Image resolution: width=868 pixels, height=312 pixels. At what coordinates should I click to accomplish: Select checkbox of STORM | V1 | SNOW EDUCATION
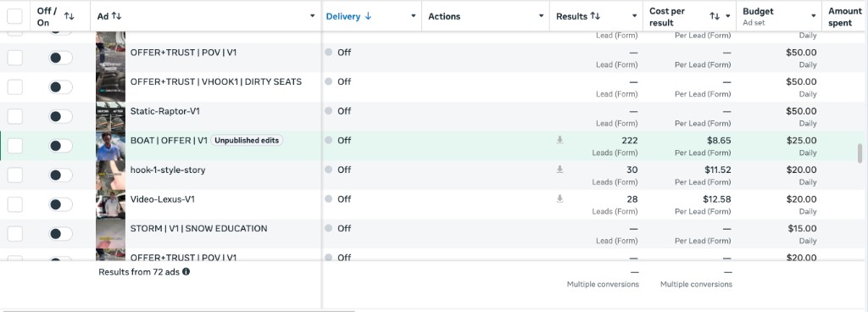tap(15, 233)
